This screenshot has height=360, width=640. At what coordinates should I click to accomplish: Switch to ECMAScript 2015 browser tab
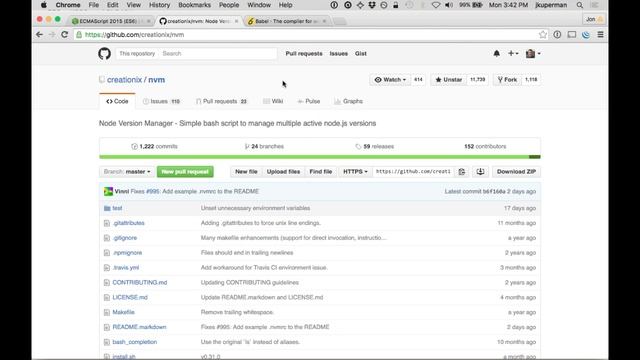click(x=111, y=21)
